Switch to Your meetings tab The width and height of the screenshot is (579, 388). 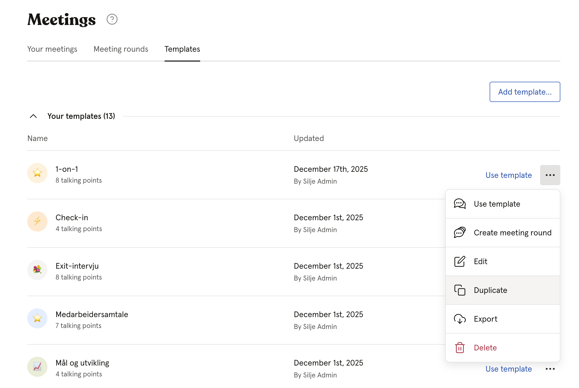pos(52,49)
